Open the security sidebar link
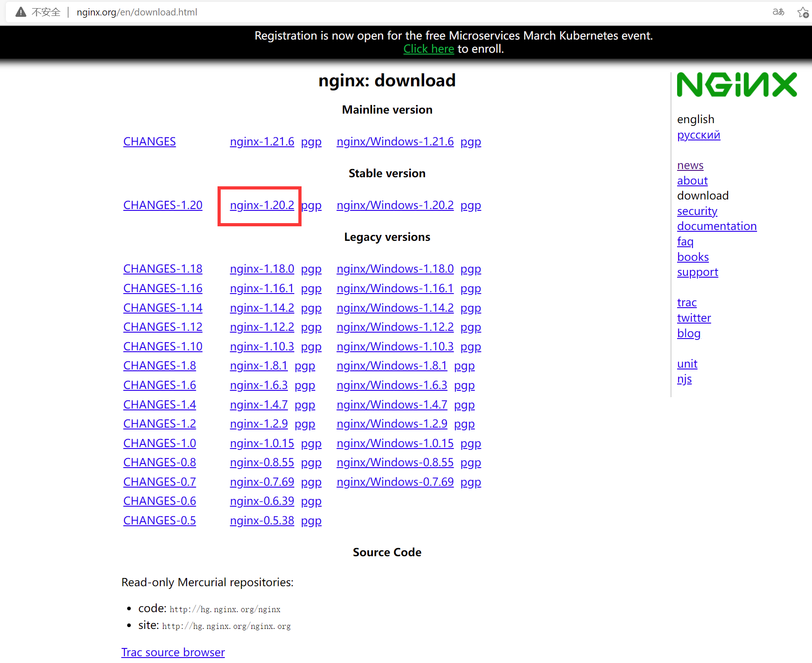This screenshot has width=812, height=663. click(697, 211)
